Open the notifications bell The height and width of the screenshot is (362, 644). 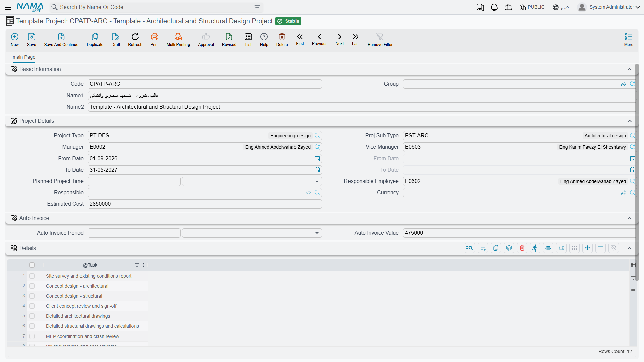click(494, 7)
